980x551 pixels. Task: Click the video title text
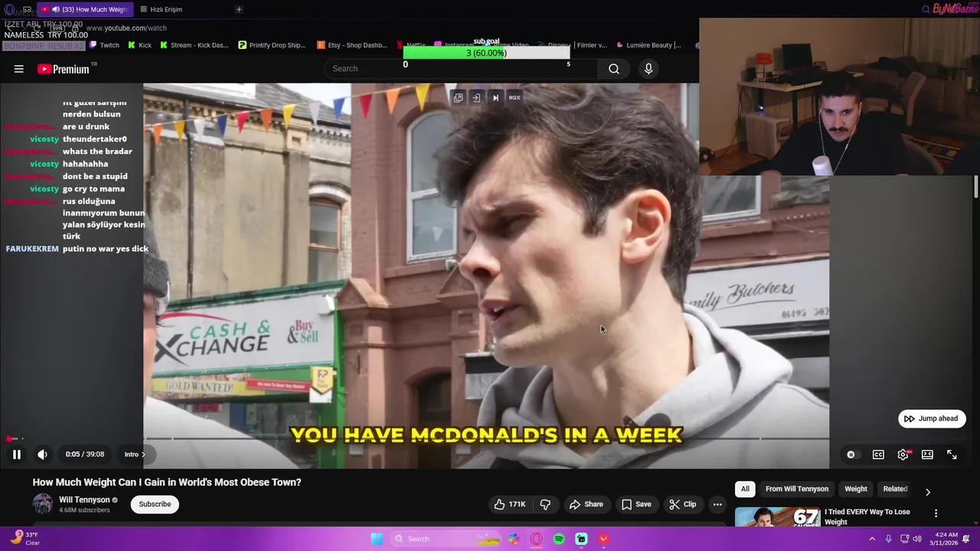click(167, 482)
